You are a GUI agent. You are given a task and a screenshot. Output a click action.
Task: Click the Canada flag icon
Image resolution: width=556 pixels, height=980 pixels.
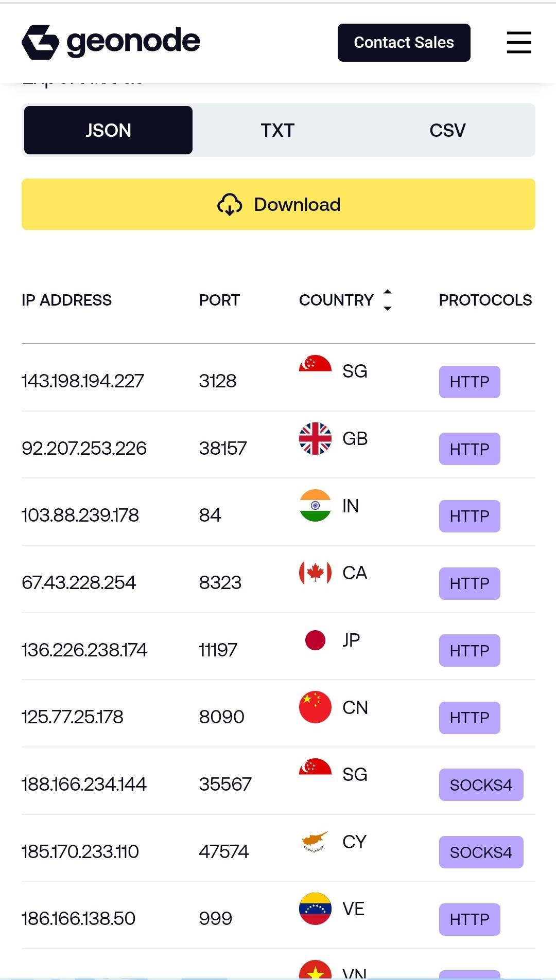[315, 573]
